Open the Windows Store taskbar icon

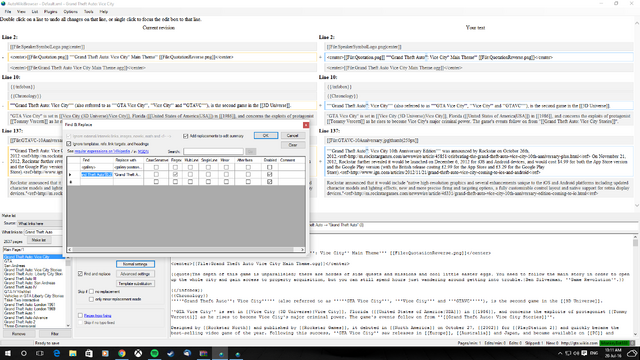click(x=89, y=353)
